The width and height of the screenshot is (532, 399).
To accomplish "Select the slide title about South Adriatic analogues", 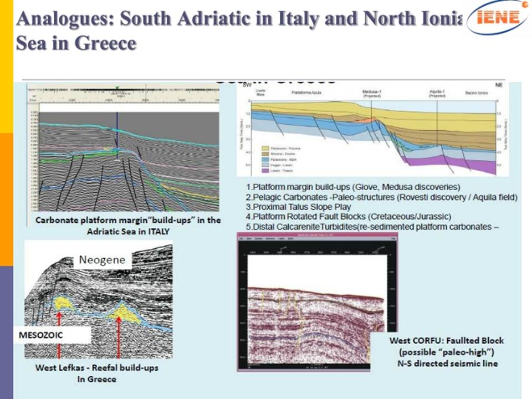I will coord(239,30).
